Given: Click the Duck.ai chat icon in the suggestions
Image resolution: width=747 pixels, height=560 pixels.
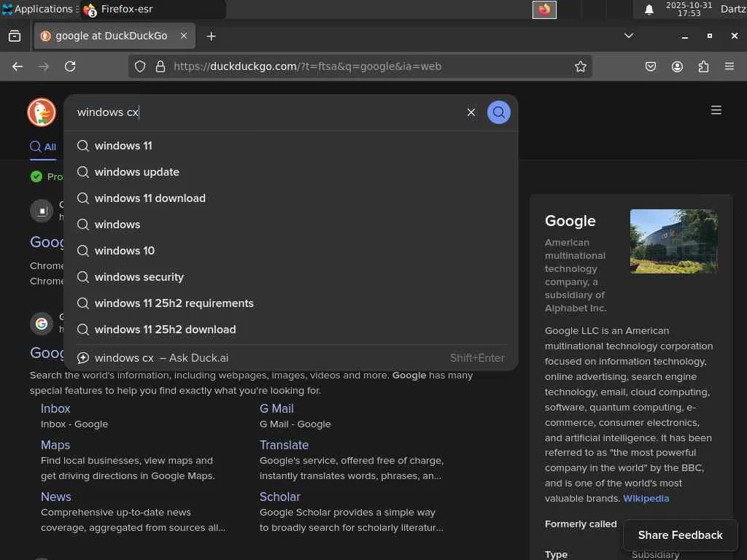Looking at the screenshot, I should coord(83,357).
